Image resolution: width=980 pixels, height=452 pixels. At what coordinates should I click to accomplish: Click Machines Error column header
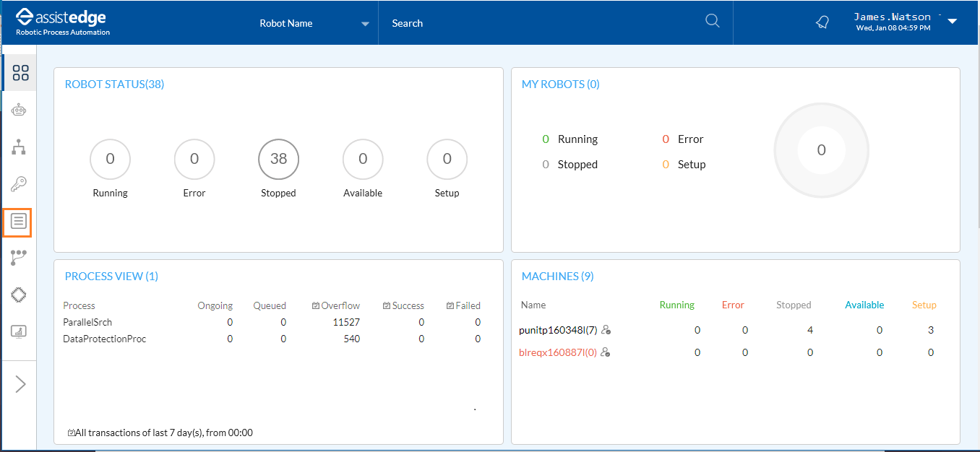click(x=733, y=305)
